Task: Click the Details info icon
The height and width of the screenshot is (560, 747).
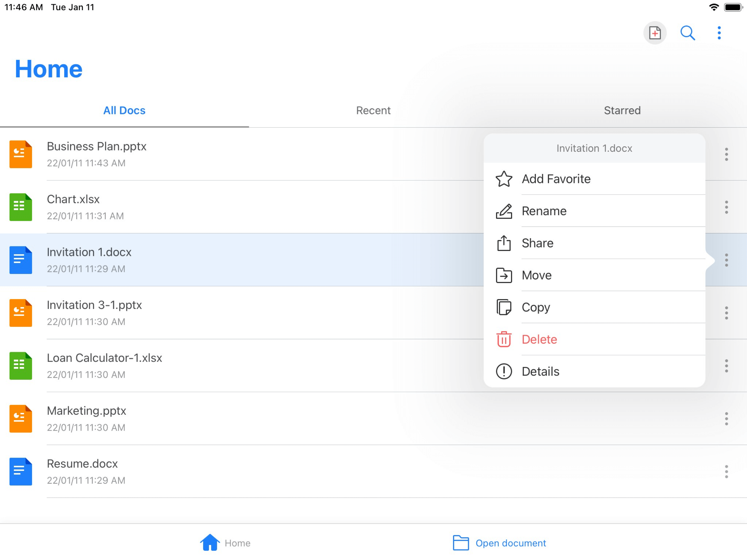Action: [504, 371]
